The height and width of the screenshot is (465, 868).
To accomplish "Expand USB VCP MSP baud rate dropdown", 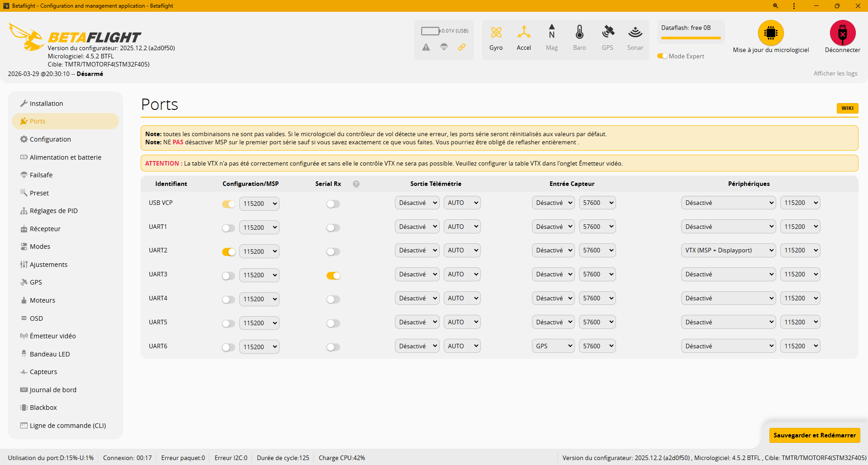I will click(259, 204).
